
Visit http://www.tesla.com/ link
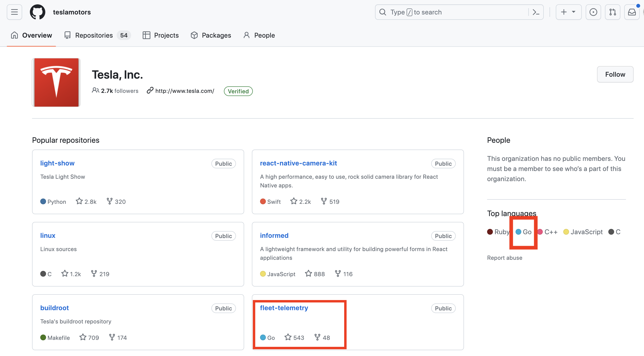[185, 91]
